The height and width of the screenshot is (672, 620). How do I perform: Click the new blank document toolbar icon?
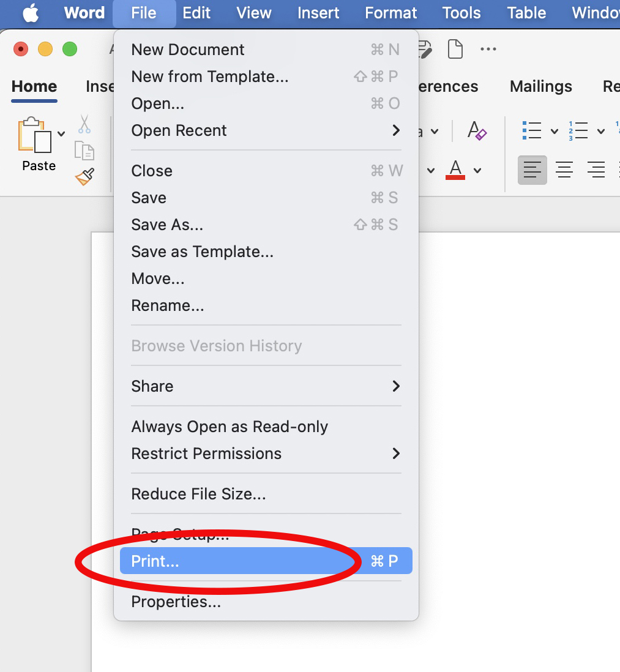click(455, 49)
